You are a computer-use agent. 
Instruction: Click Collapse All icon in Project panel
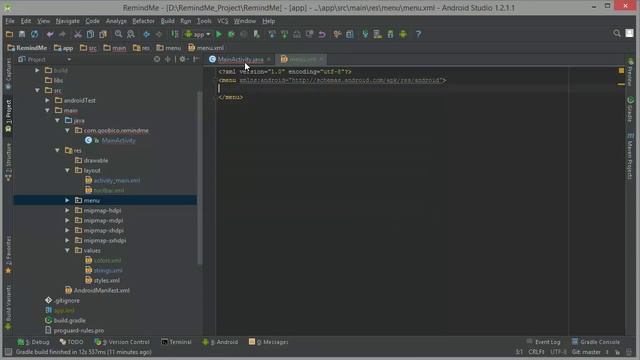(168, 59)
